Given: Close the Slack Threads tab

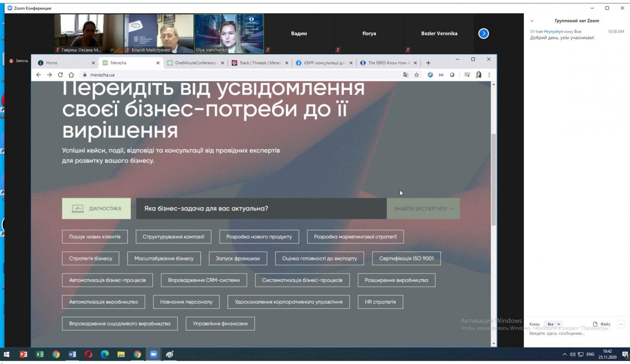Looking at the screenshot, I should click(287, 63).
